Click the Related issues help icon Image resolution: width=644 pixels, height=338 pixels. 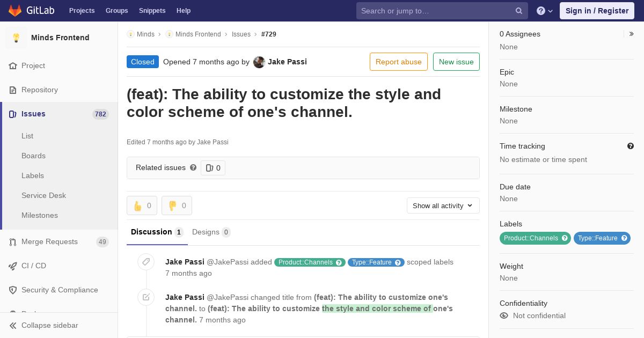pos(193,167)
